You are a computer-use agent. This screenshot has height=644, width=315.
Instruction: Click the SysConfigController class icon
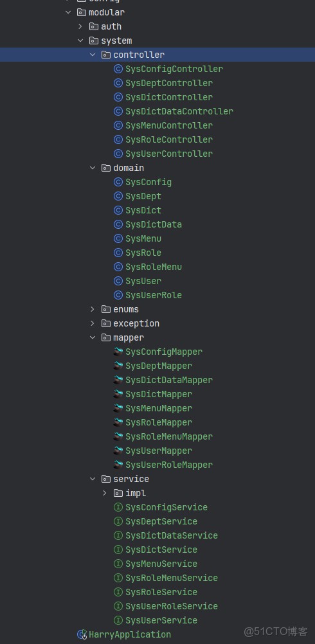pos(118,69)
